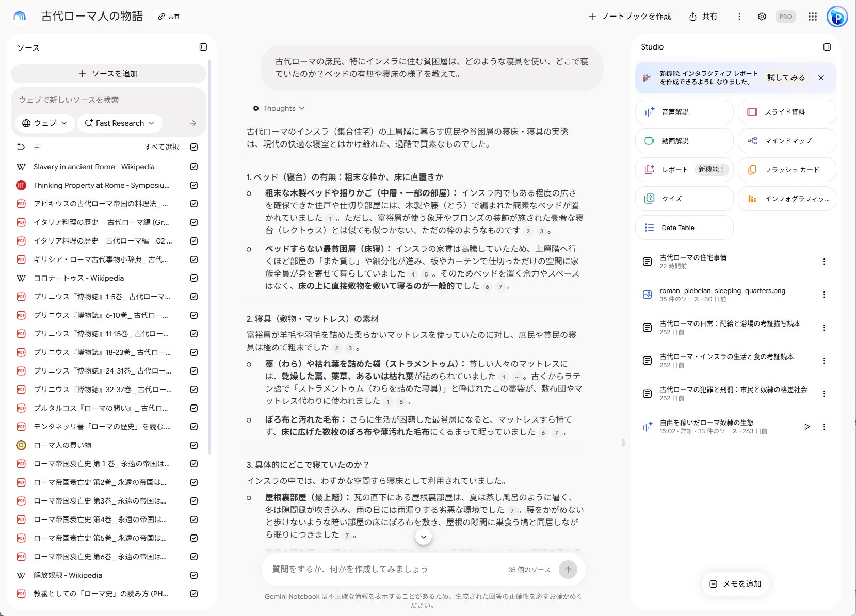Screen dimensions: 856x616
Task: Click the NotebookLM logo
Action: click(x=20, y=17)
